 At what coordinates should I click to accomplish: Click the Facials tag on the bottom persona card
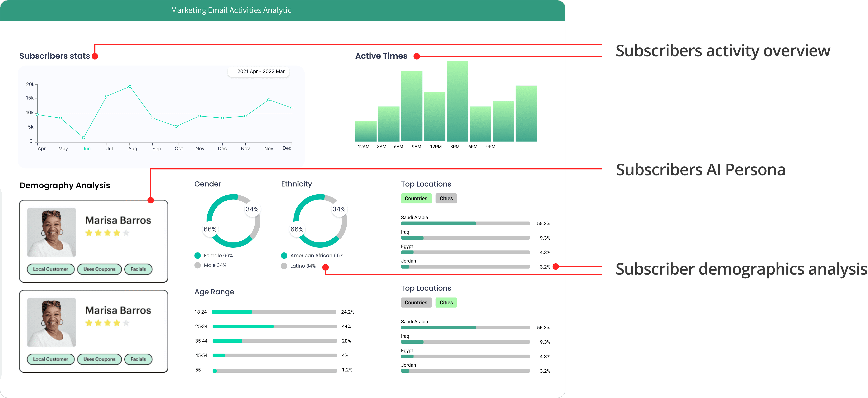(138, 359)
